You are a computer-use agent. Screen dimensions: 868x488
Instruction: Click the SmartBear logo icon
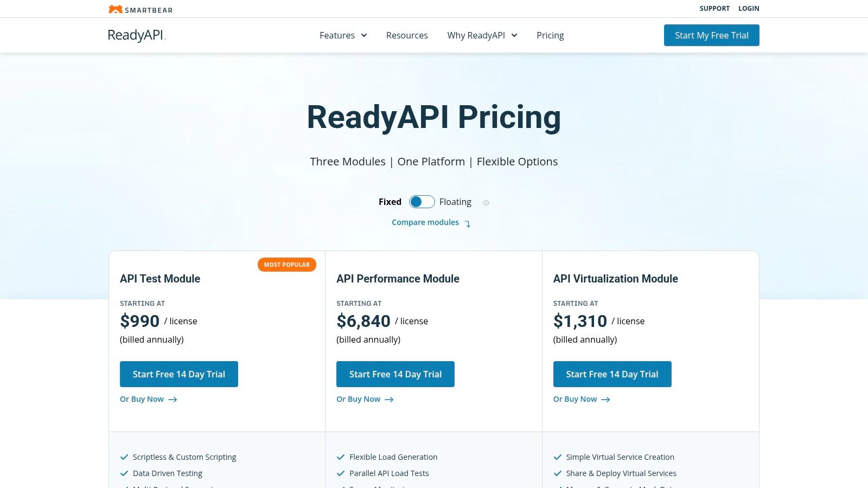click(116, 9)
